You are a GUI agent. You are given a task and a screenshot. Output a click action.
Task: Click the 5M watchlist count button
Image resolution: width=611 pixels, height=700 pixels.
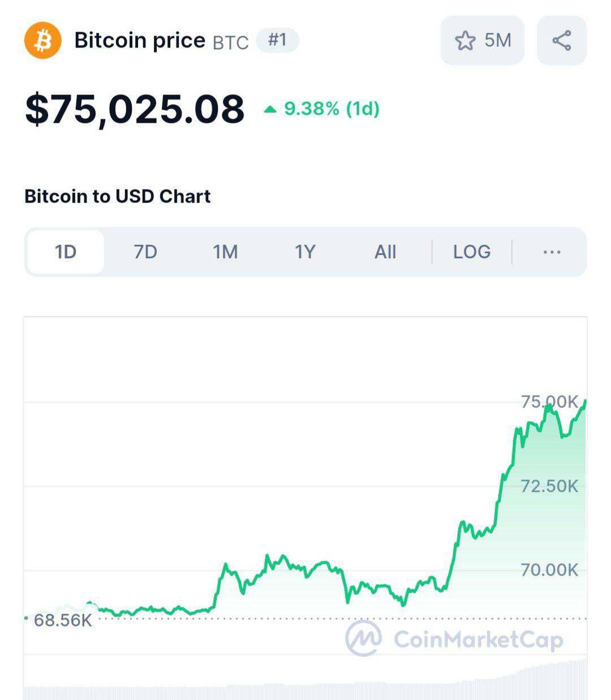(483, 41)
